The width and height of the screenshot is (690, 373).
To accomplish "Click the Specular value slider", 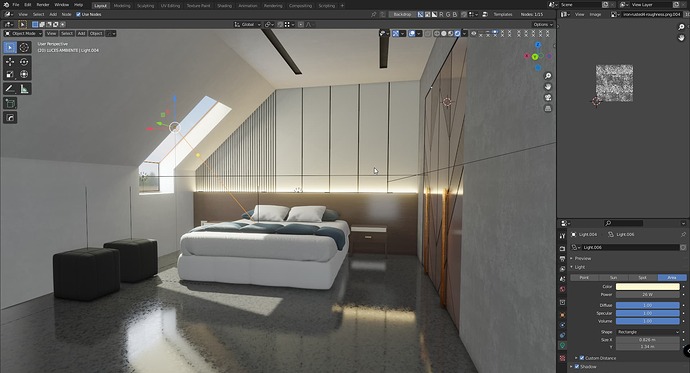I will pyautogui.click(x=648, y=313).
